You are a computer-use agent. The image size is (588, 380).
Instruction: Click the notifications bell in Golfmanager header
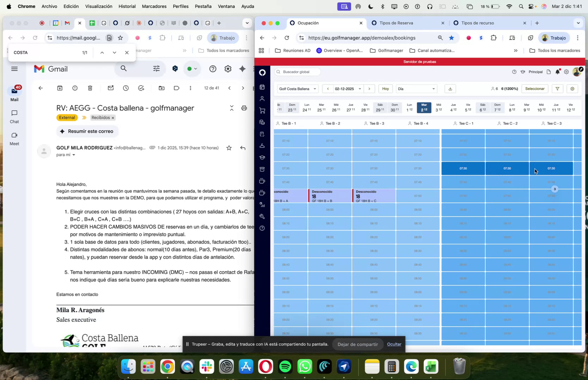click(x=557, y=72)
